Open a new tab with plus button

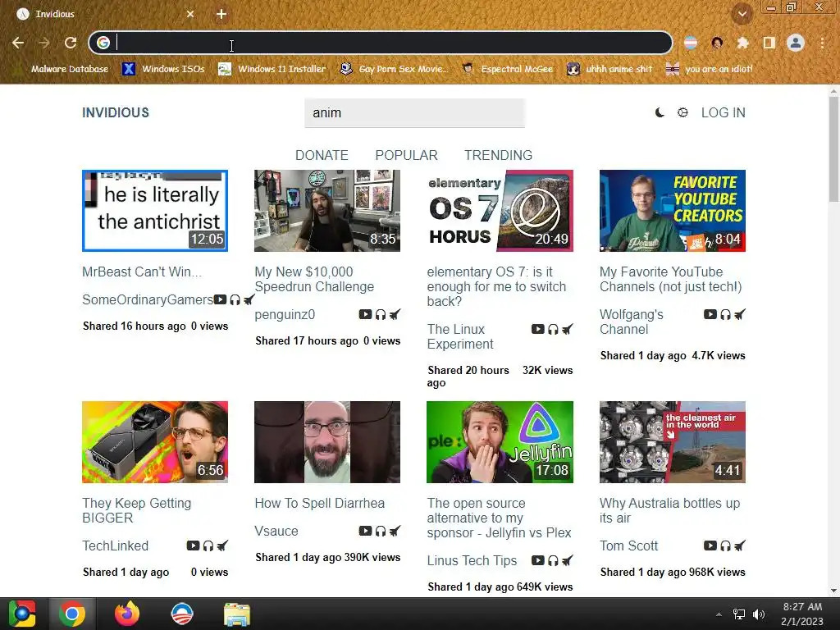click(221, 14)
